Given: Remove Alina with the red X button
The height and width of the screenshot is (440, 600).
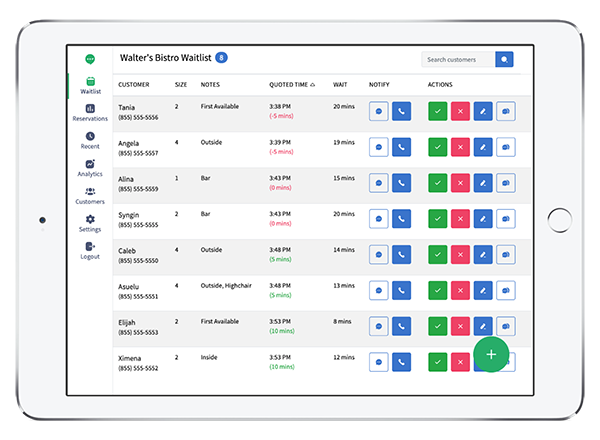Looking at the screenshot, I should pyautogui.click(x=460, y=183).
